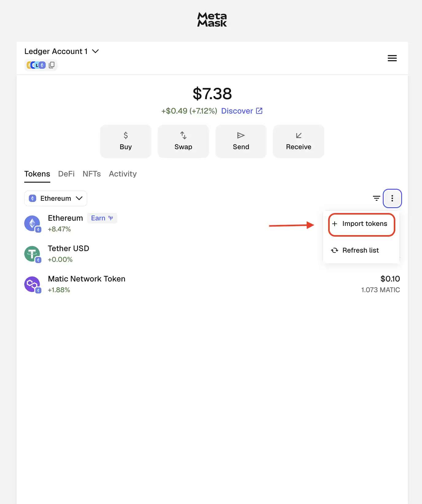
Task: Open the token sort filter icon
Action: coord(376,198)
